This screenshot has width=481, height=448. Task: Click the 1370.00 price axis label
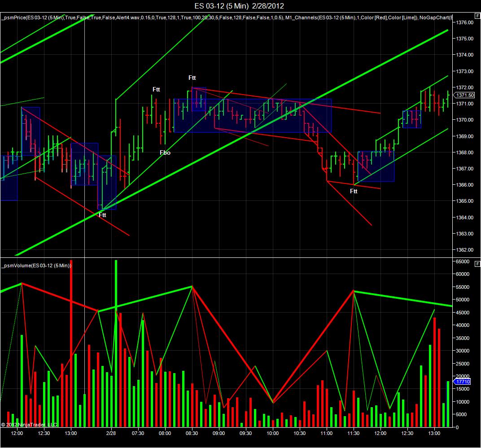(465, 120)
